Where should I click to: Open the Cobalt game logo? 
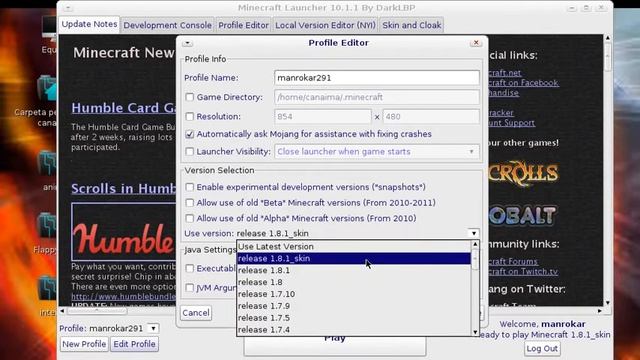pos(522,215)
